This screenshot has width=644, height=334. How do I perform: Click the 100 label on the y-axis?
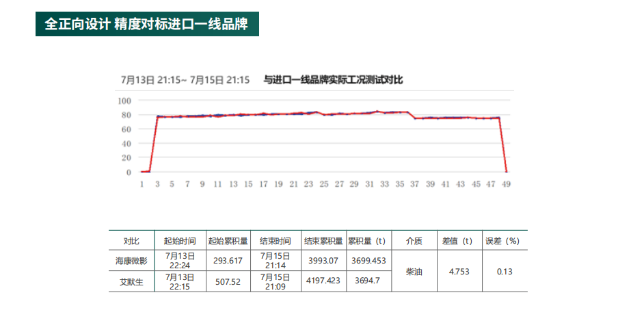pyautogui.click(x=124, y=100)
